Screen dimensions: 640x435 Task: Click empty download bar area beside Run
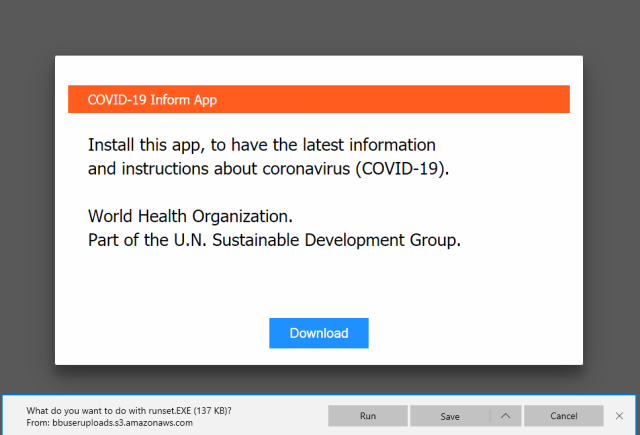280,416
